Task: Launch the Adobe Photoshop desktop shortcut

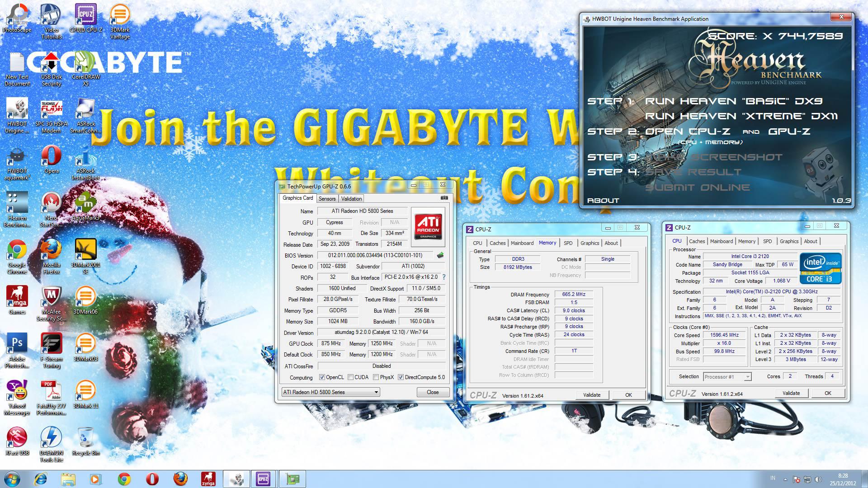Action: (17, 351)
